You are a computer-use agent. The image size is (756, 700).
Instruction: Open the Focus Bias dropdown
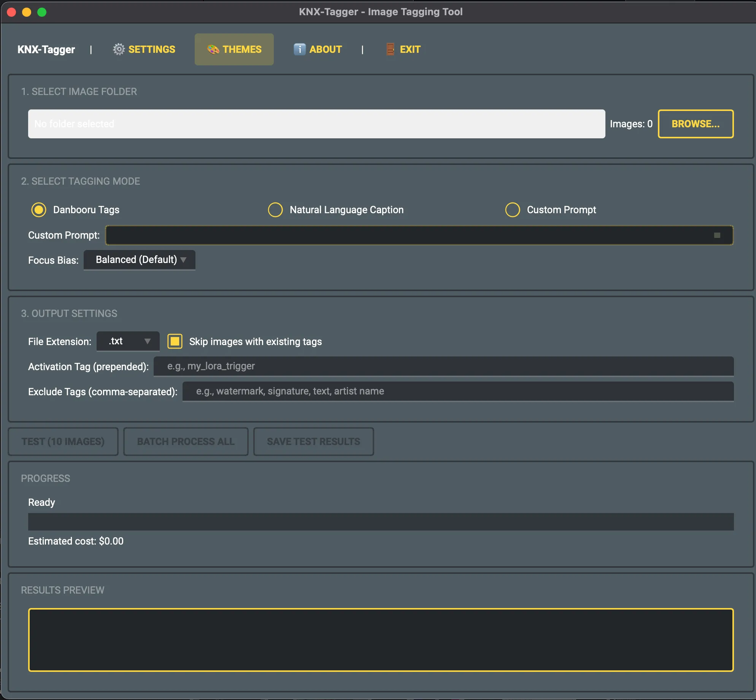[140, 260]
